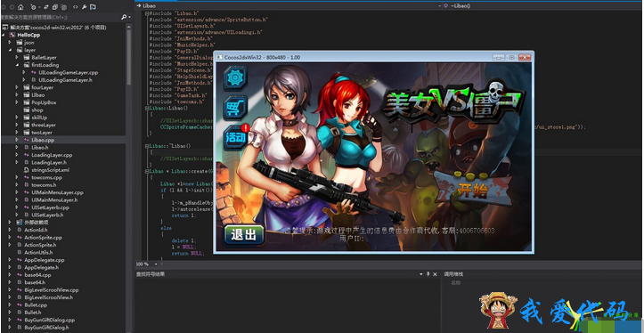644x333 pixels.
Task: Select ActionSprite.cpp file
Action: [43, 238]
